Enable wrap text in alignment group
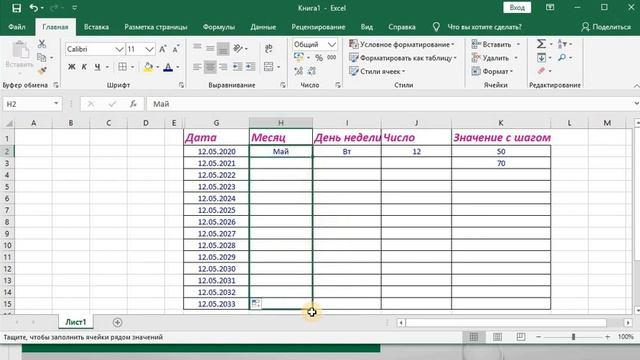Screen dimensions: 640x360 pyautogui.click(x=269, y=49)
